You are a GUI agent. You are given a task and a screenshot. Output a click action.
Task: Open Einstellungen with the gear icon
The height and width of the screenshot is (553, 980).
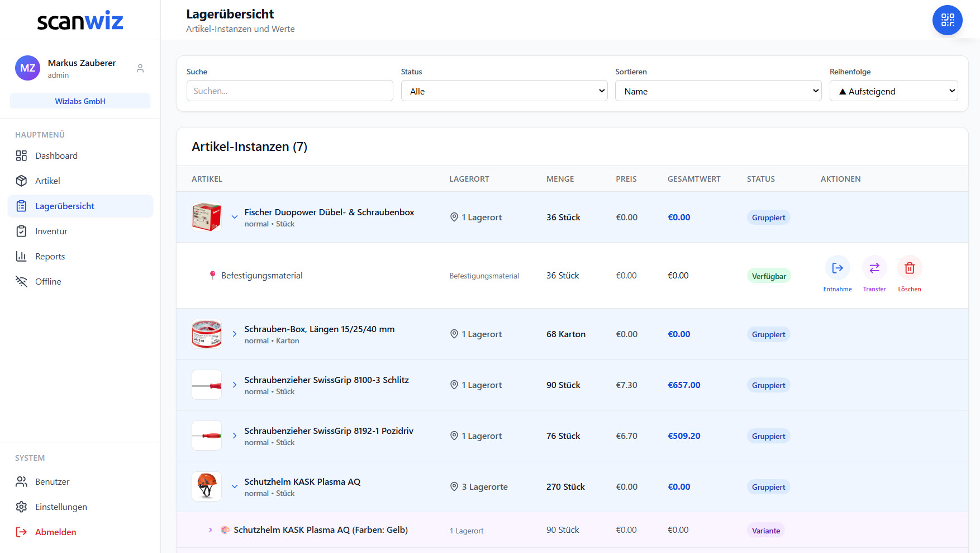pos(60,507)
